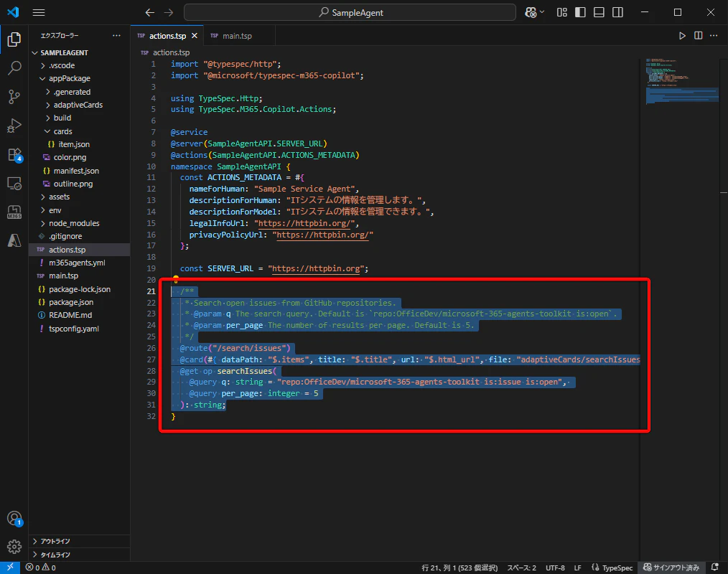Open README.md file
Image resolution: width=728 pixels, height=574 pixels.
(x=70, y=315)
